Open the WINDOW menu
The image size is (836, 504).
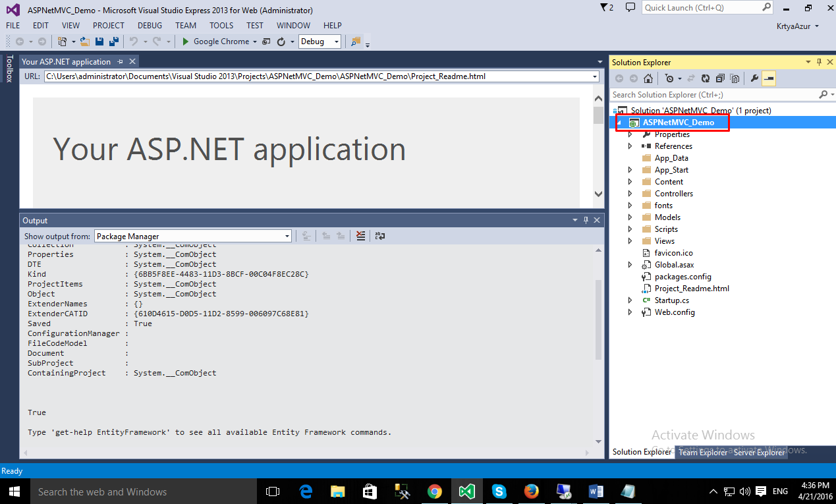pos(293,26)
